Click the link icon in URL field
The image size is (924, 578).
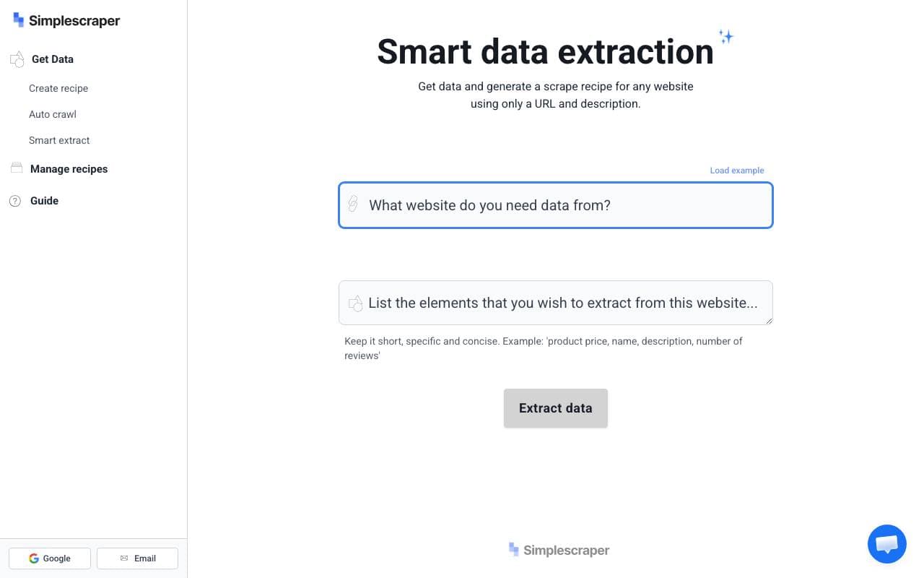[x=353, y=204]
